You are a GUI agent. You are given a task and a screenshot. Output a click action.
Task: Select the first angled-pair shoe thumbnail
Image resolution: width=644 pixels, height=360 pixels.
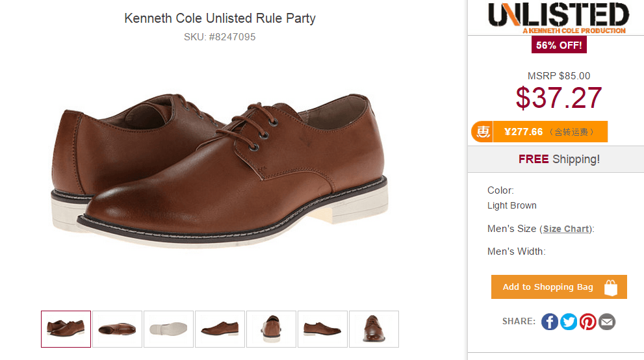coord(66,329)
